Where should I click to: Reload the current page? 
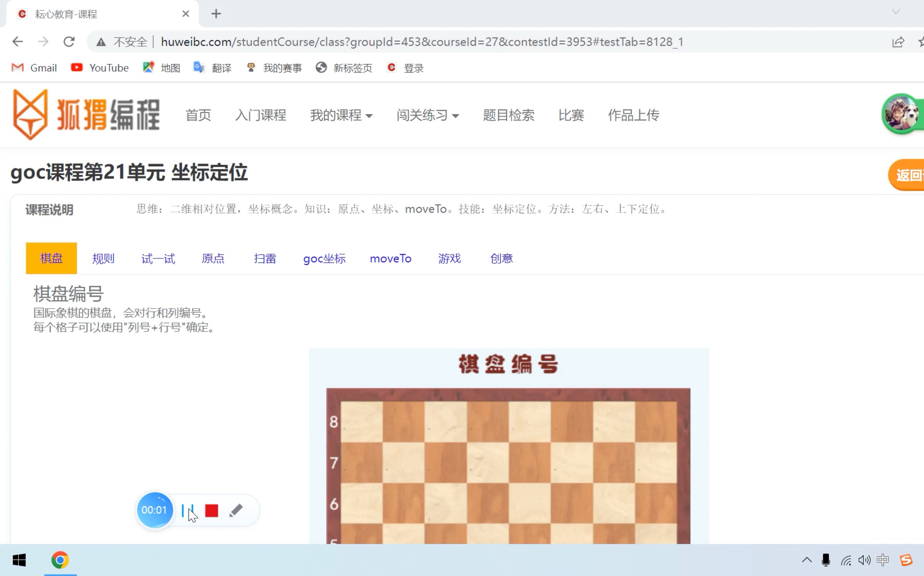coord(69,42)
